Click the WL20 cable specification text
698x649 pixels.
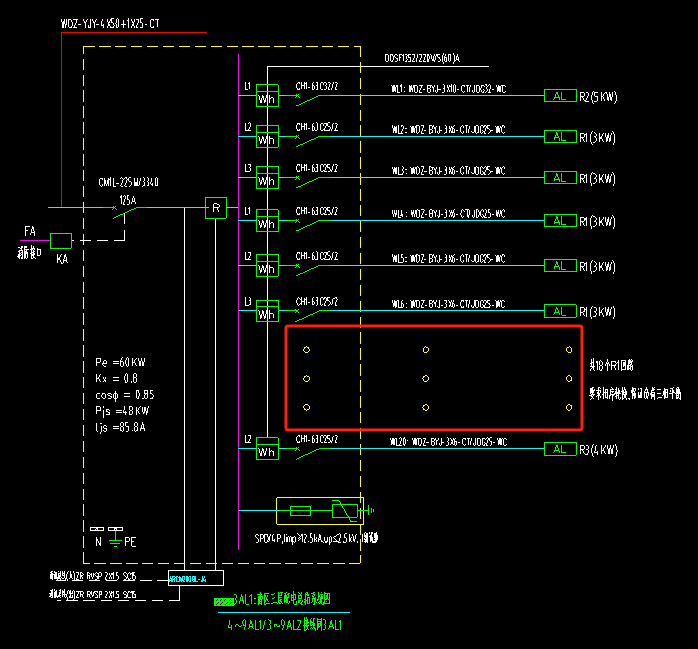coord(448,442)
